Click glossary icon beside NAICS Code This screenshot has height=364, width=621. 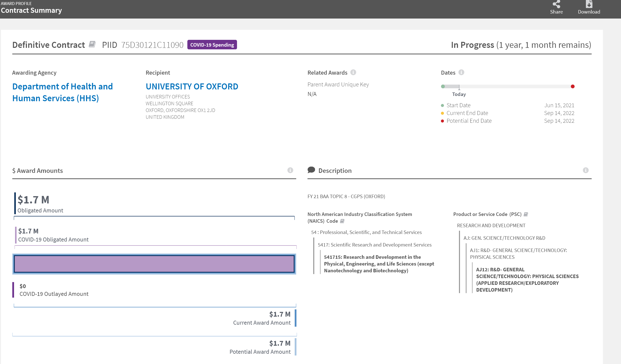click(342, 221)
